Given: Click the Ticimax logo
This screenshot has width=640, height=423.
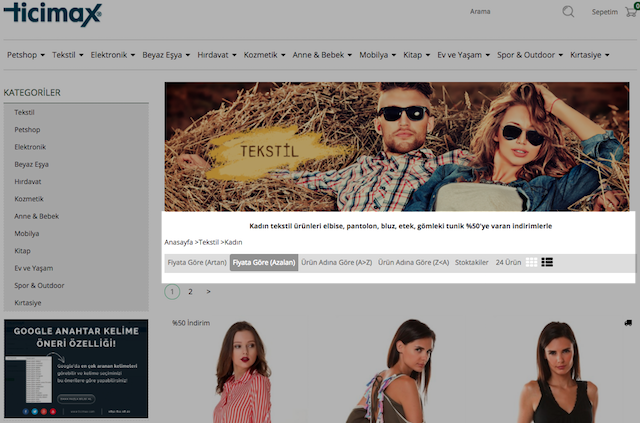Looking at the screenshot, I should (x=50, y=14).
